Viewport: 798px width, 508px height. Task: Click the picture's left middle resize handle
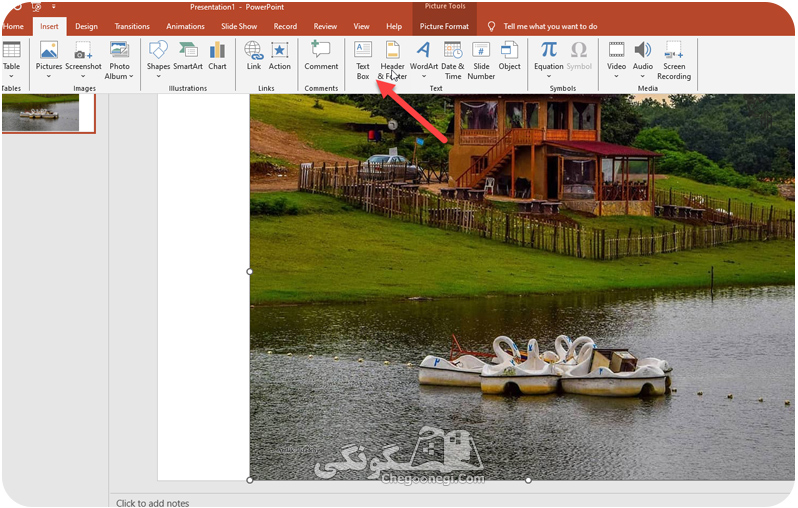coord(249,271)
